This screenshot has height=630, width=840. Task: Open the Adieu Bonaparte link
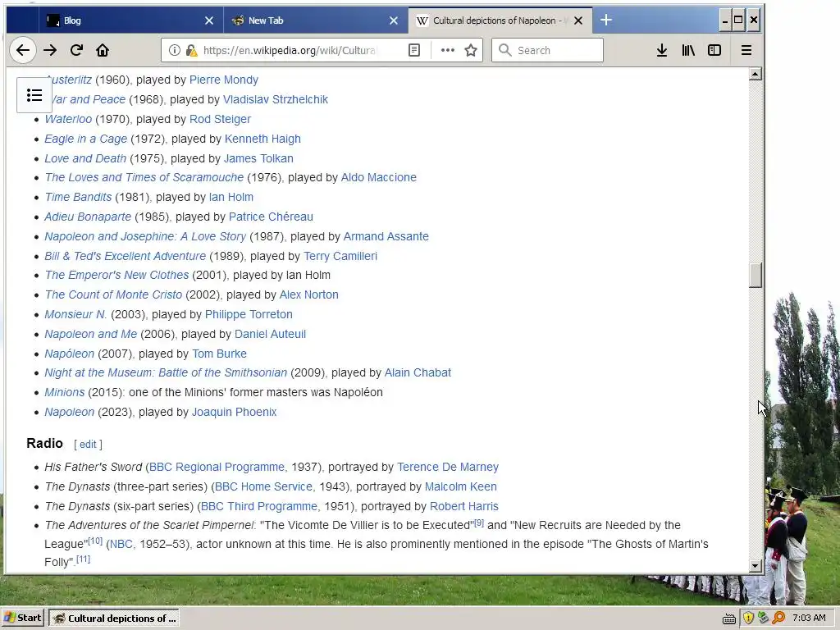88,217
